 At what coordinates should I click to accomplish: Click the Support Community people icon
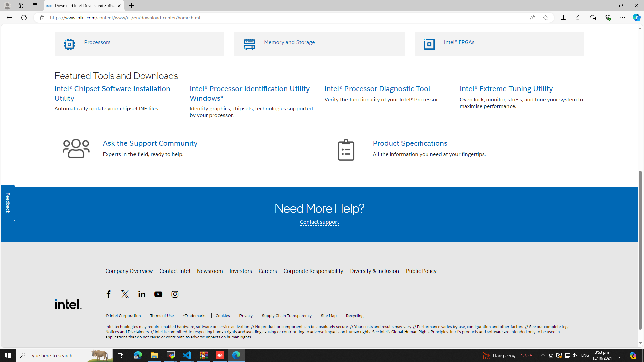pyautogui.click(x=76, y=148)
